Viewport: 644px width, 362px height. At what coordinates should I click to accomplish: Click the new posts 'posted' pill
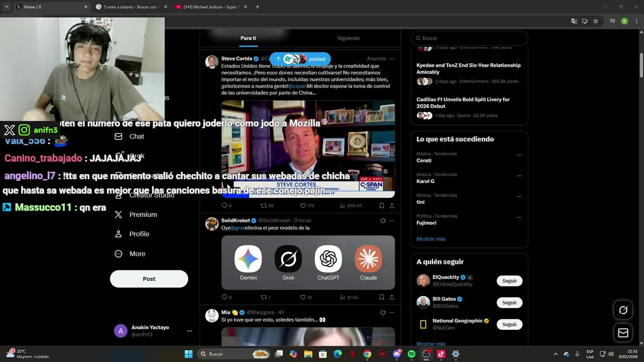tap(300, 59)
